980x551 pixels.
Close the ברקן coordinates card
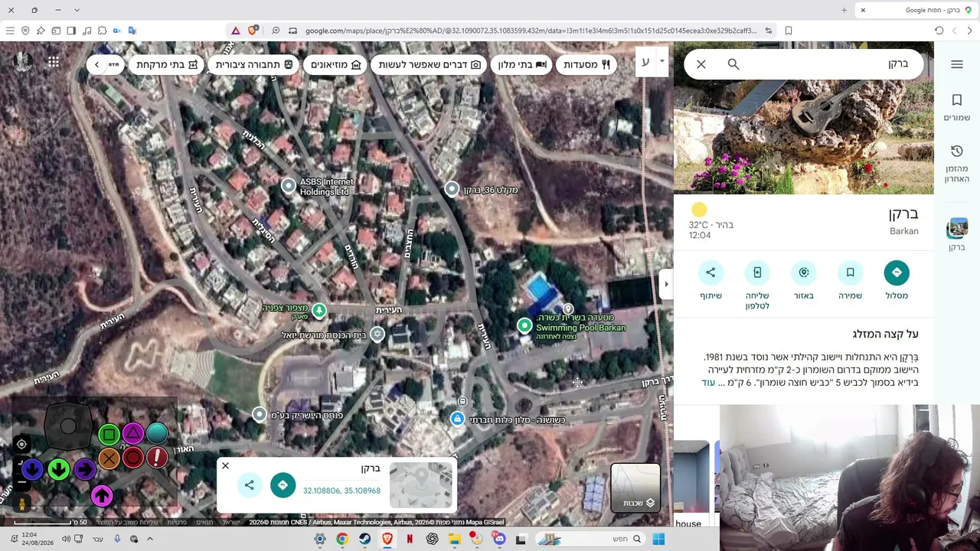[225, 466]
